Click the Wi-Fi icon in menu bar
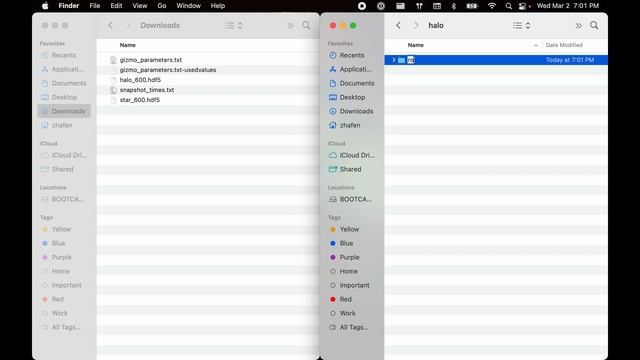This screenshot has height=360, width=640. click(492, 6)
